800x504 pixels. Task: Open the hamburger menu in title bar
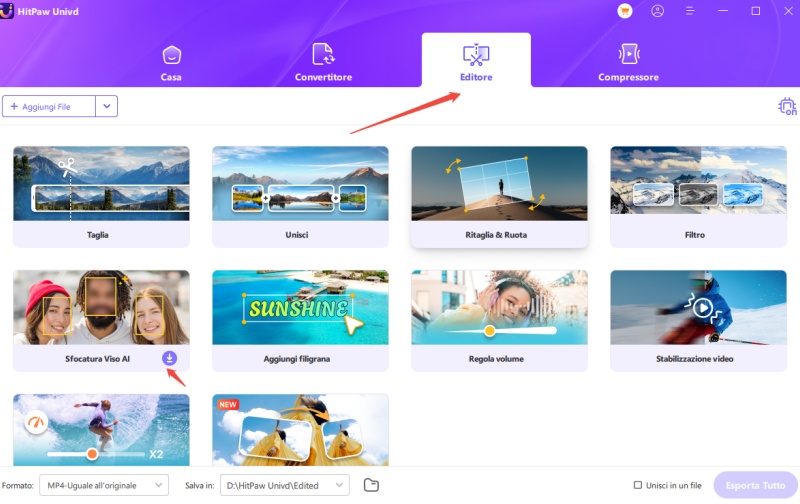click(x=689, y=11)
